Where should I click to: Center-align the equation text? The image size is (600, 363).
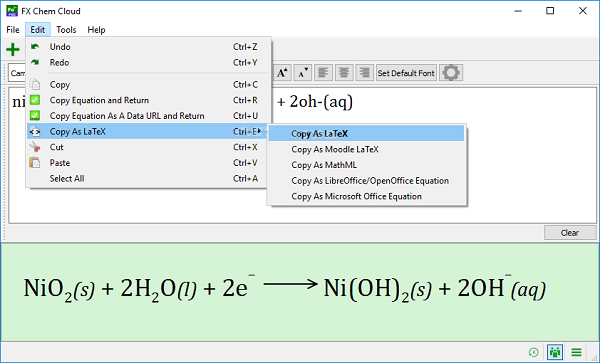(x=344, y=73)
